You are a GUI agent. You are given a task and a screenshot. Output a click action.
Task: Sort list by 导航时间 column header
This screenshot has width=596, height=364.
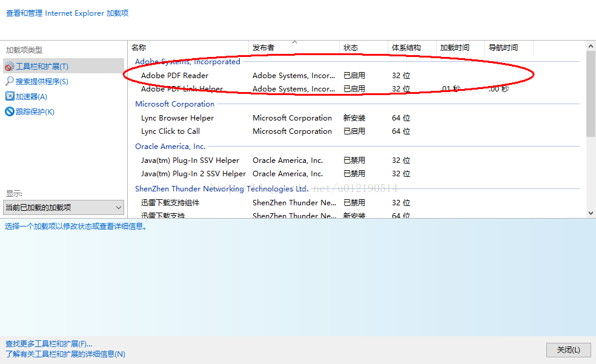509,47
